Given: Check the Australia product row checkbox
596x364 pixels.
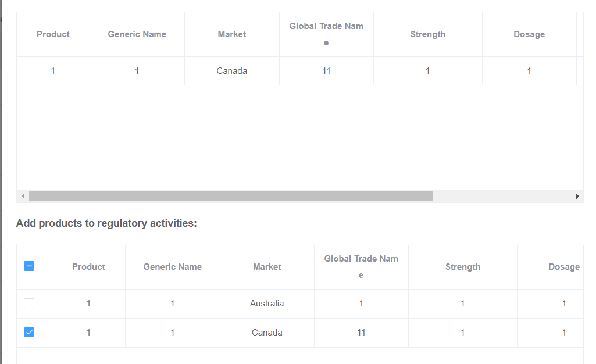Looking at the screenshot, I should (x=29, y=303).
